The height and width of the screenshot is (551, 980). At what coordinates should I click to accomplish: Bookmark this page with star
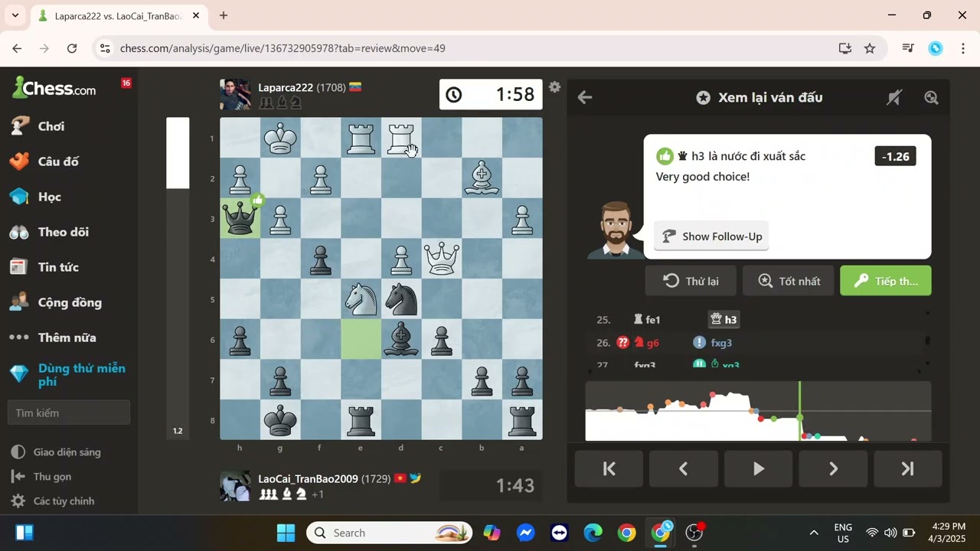[870, 48]
